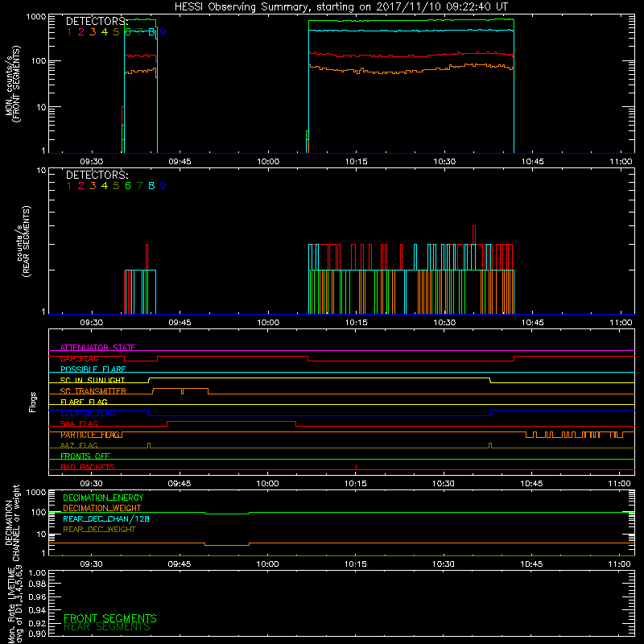This screenshot has height=644, width=644.
Task: Click the 09:45 tick under the Flags plot
Action: [180, 484]
